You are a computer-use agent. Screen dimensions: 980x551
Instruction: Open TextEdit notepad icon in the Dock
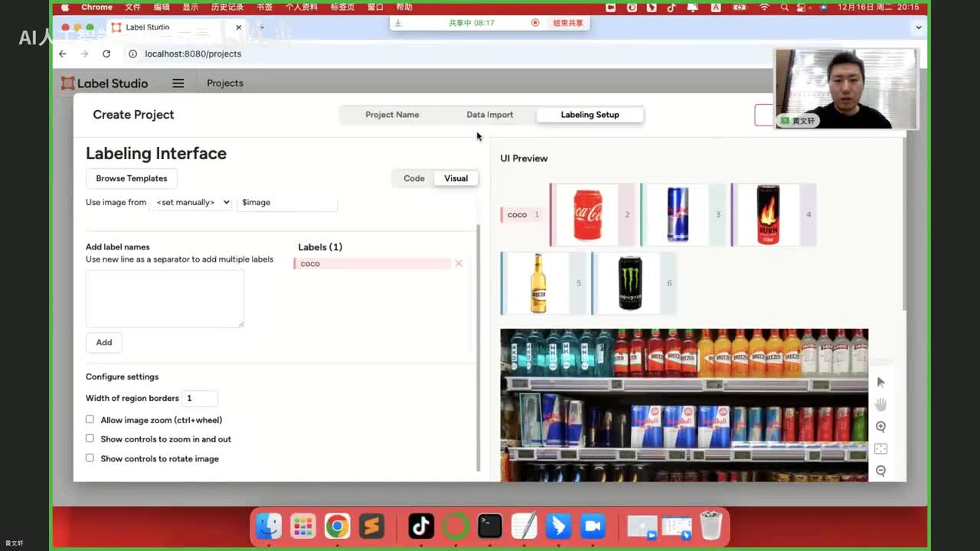tap(524, 526)
